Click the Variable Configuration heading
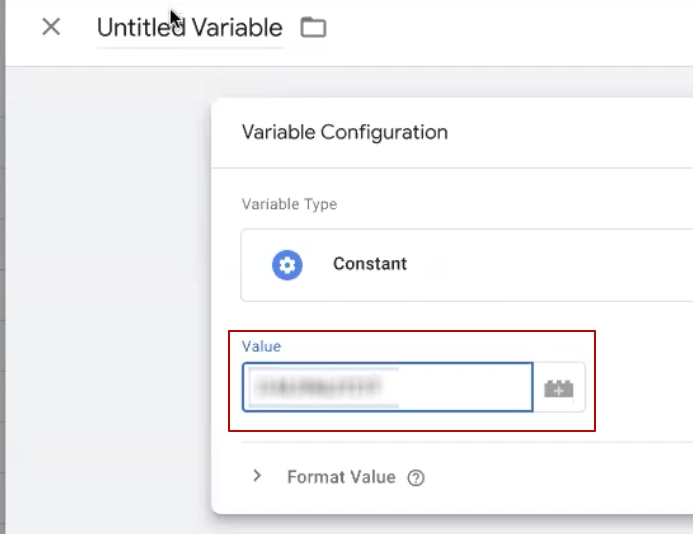 pos(344,132)
